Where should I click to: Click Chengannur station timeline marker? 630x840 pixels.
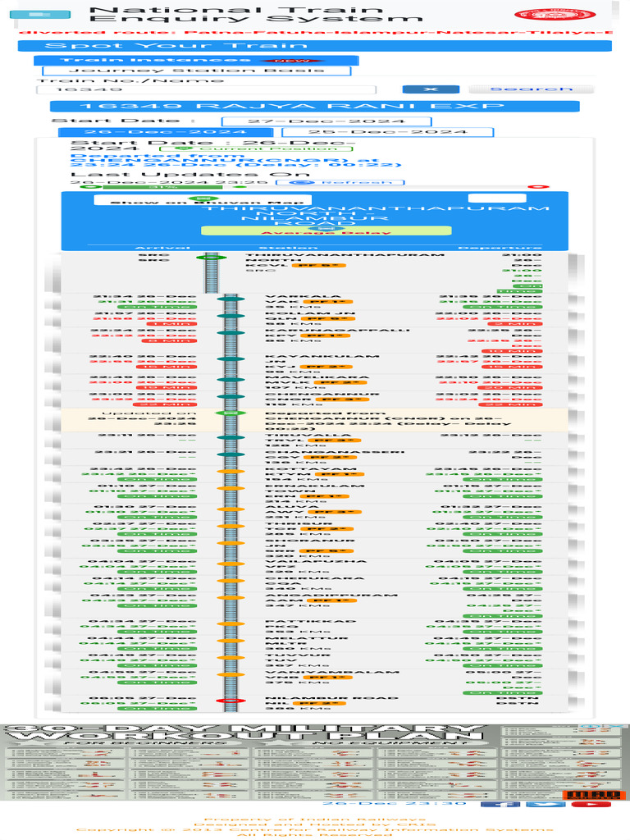point(231,397)
